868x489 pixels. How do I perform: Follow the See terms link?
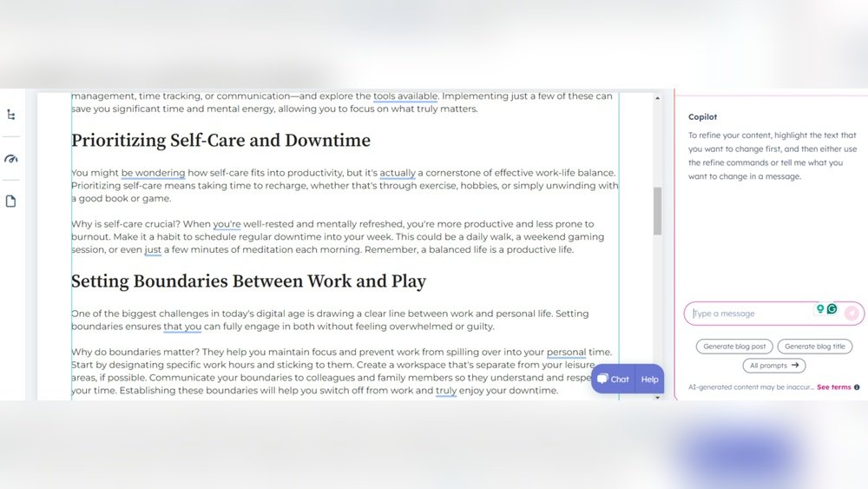coord(833,387)
